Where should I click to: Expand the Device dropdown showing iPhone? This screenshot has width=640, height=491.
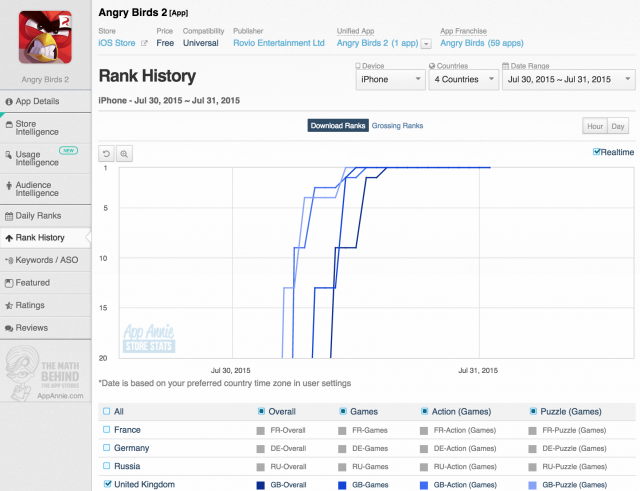(x=390, y=79)
